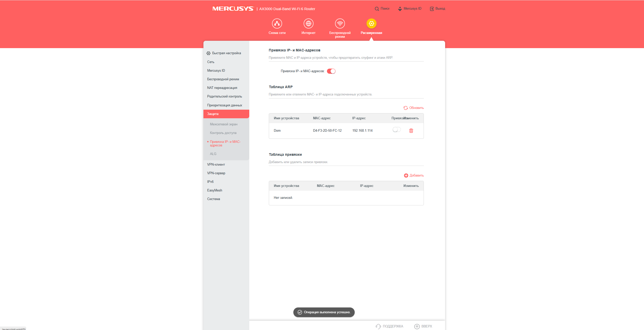Viewport: 644px width, 330px height.
Task: Open Межсетевой экран submenu item
Action: [x=223, y=124]
